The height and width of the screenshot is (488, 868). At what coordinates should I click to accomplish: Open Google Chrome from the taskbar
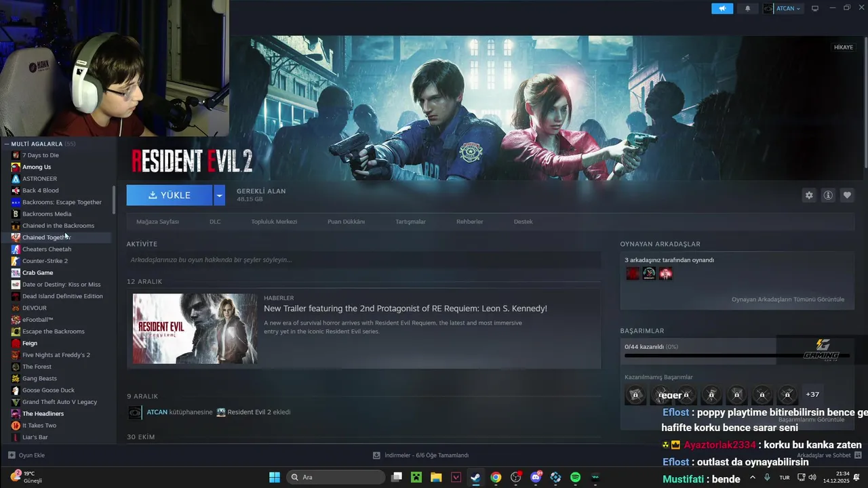[496, 477]
